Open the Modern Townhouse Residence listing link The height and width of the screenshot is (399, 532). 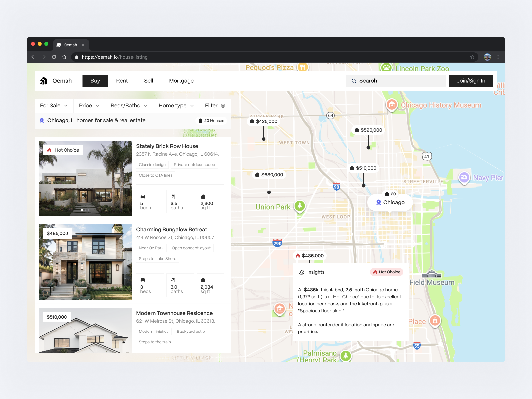[x=174, y=313]
